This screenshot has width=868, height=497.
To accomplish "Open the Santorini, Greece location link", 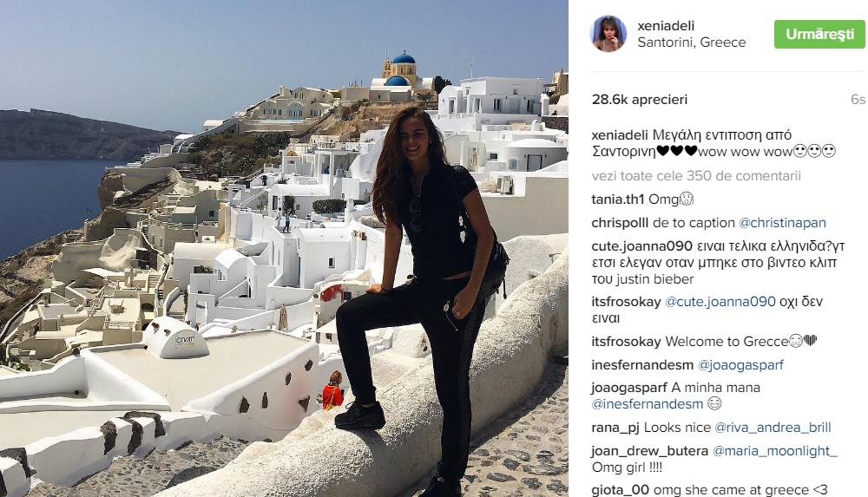I will (x=692, y=42).
